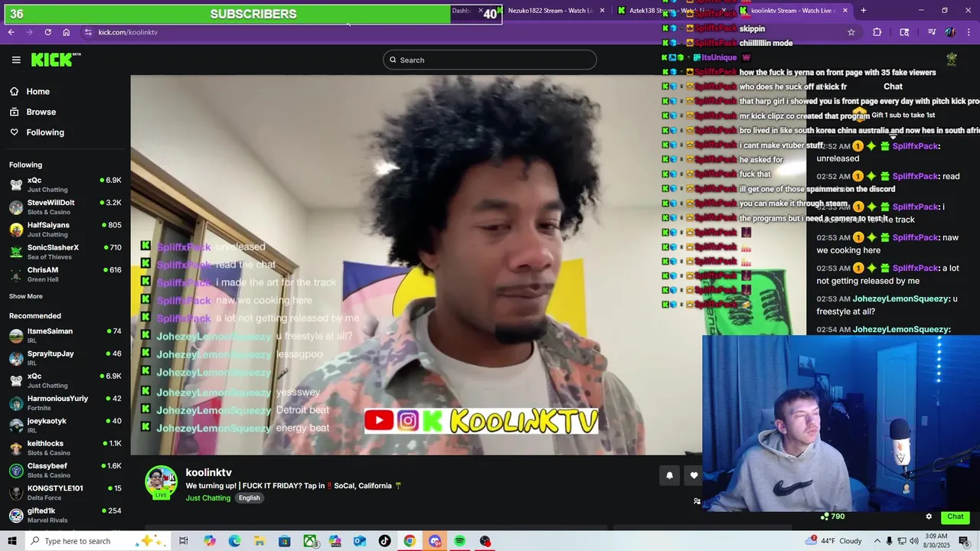Open the Just Chatting category link

click(207, 498)
